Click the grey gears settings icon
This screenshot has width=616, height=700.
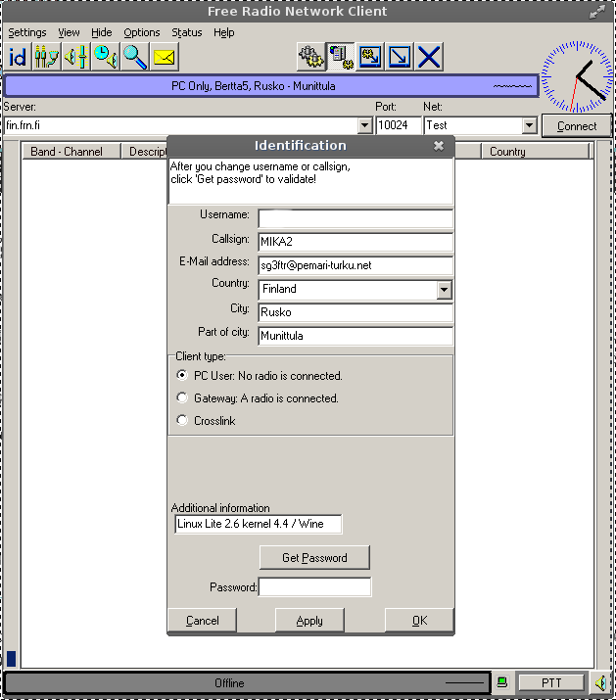pyautogui.click(x=310, y=57)
